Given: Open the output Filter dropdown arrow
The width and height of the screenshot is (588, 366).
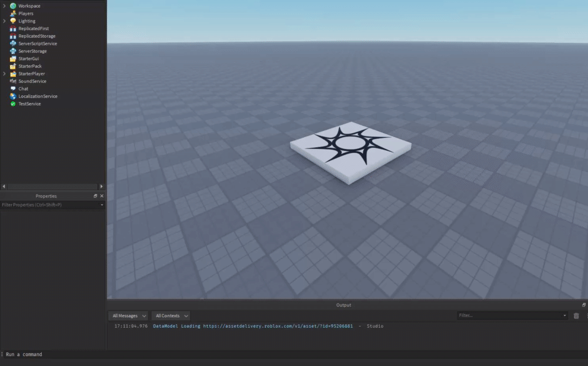Looking at the screenshot, I should pyautogui.click(x=564, y=315).
